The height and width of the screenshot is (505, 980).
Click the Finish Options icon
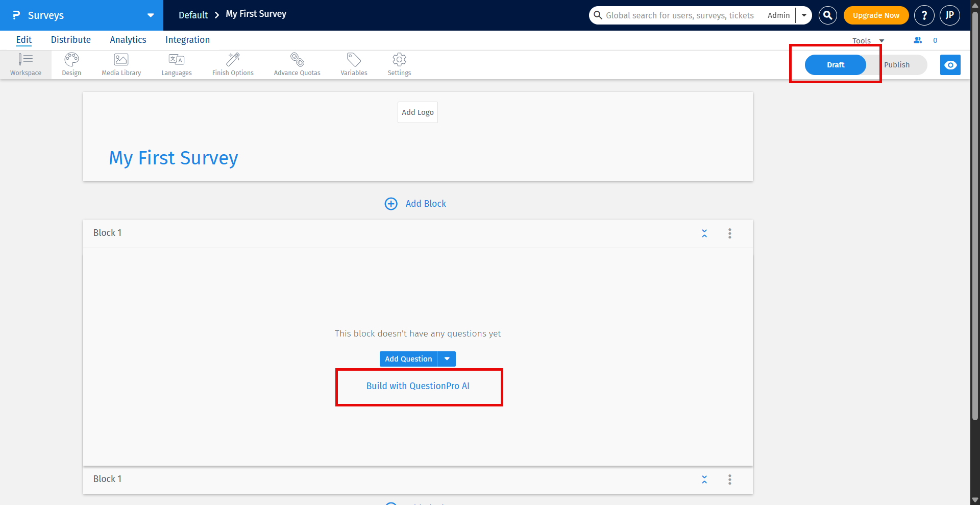pyautogui.click(x=233, y=64)
